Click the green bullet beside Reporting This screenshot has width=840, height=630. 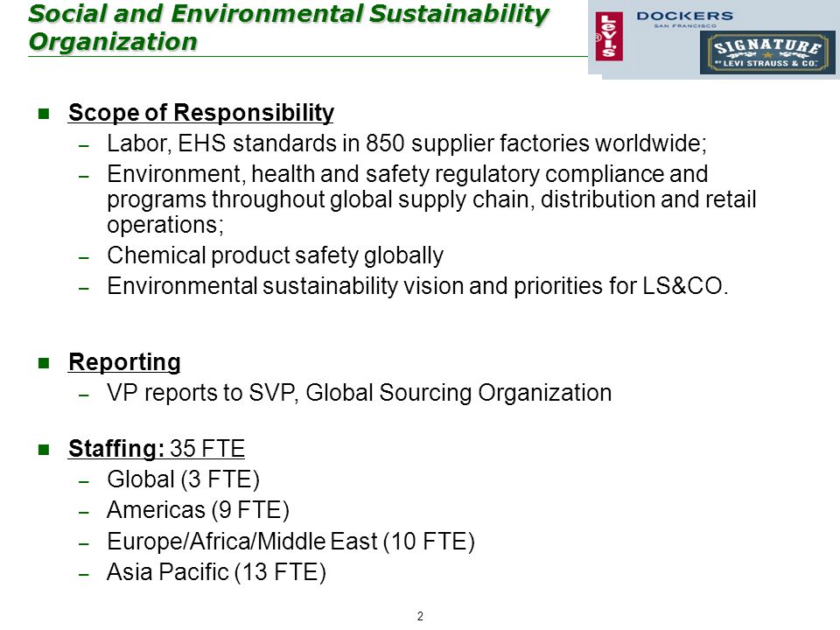(x=44, y=363)
